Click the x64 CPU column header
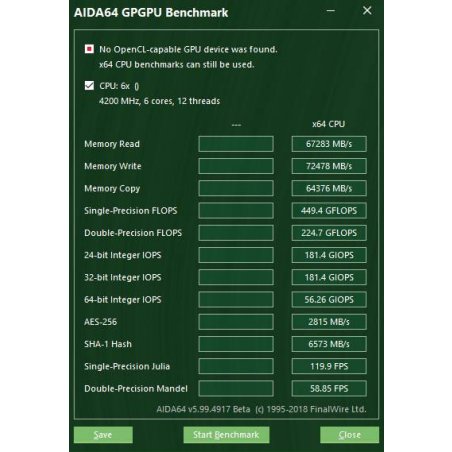This screenshot has height=452, width=452. pos(329,124)
